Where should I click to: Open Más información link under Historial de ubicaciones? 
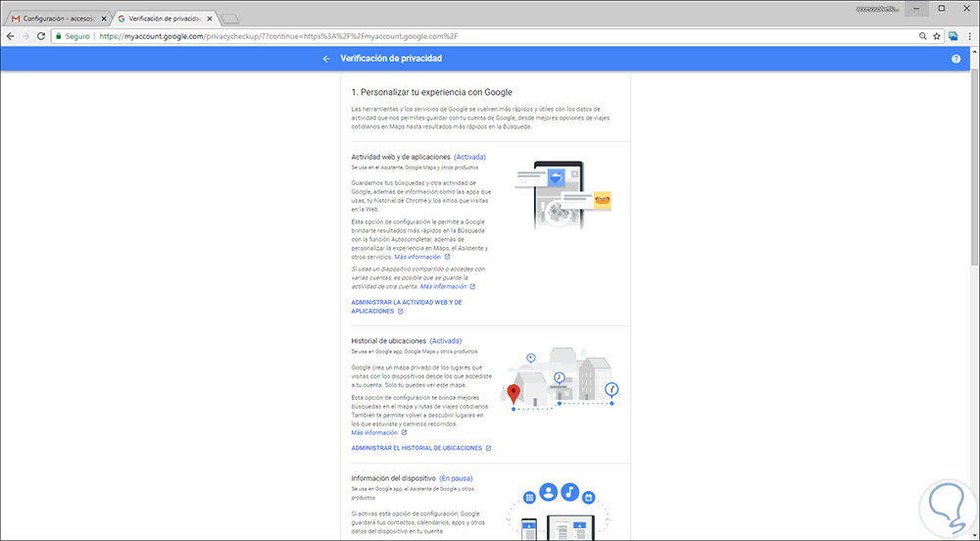coord(378,432)
